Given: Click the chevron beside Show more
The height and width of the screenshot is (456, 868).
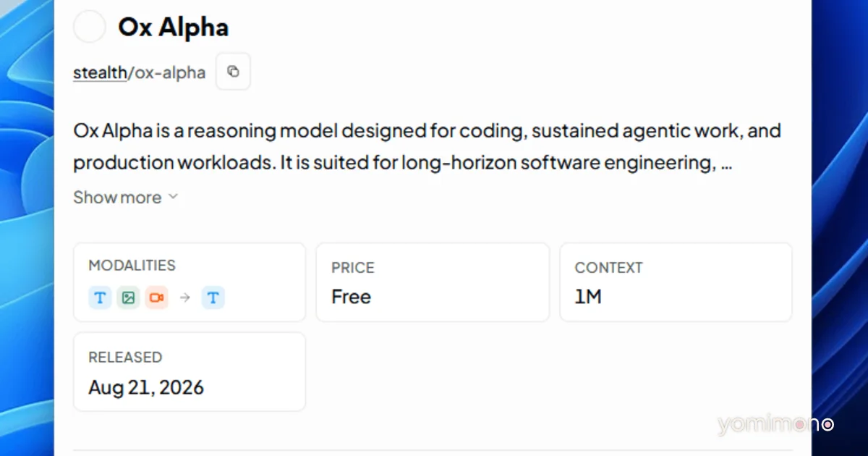Looking at the screenshot, I should (173, 197).
